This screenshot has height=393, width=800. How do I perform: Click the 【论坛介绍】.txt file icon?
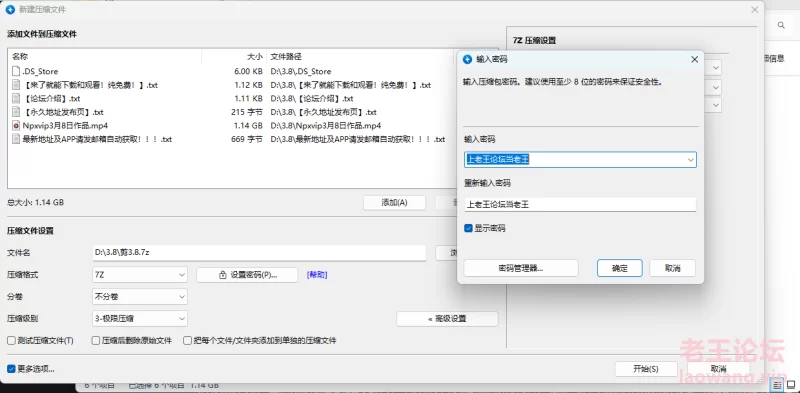click(x=16, y=99)
